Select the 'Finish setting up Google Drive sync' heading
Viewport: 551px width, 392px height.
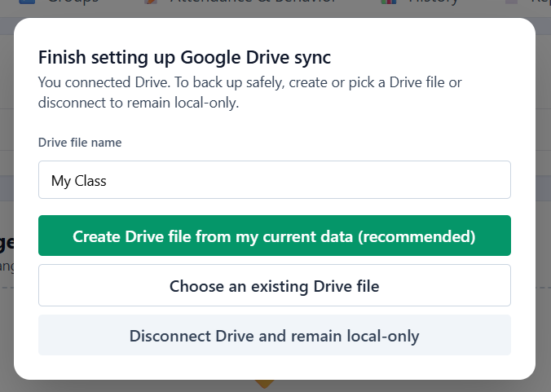point(184,57)
